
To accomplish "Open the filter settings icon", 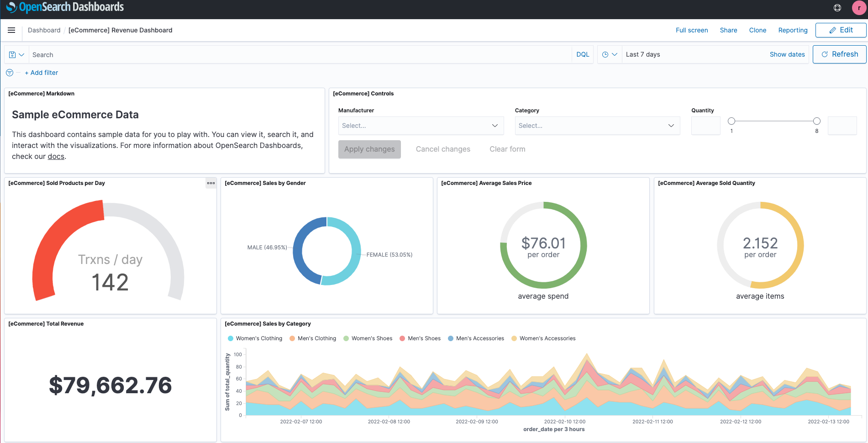I will pos(9,72).
